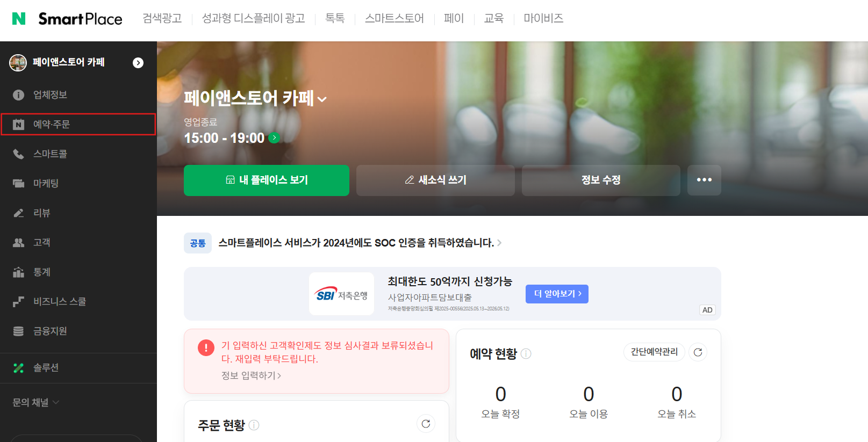The image size is (868, 442).
Task: Open the 스마트스토어 menu
Action: pos(394,18)
